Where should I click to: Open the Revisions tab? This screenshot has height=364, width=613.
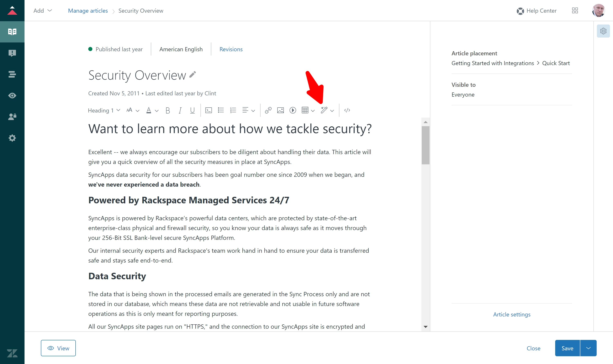pyautogui.click(x=231, y=49)
